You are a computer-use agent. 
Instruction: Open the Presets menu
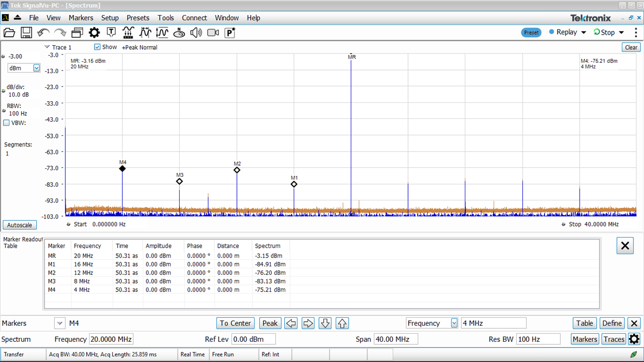coord(138,18)
